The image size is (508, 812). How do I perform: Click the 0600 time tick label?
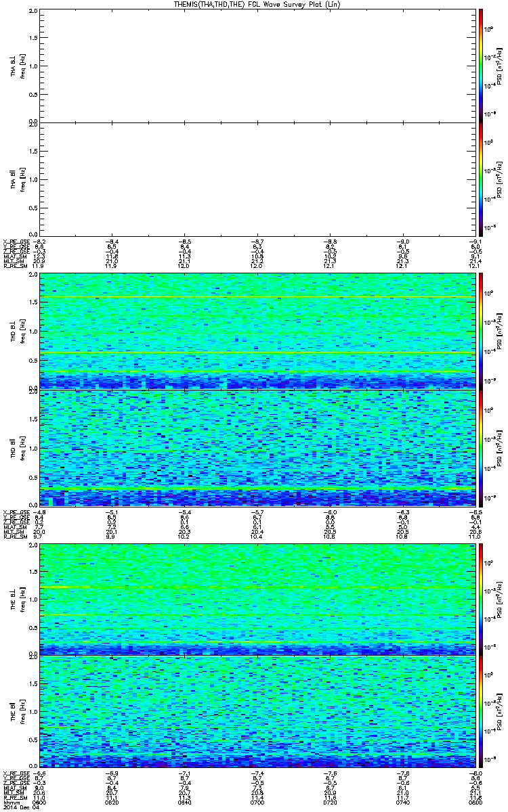point(41,803)
